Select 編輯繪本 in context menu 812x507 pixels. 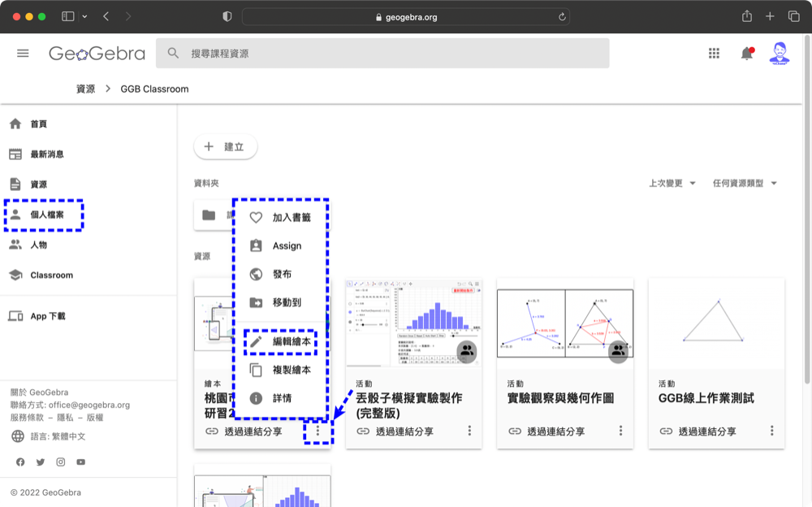click(281, 341)
